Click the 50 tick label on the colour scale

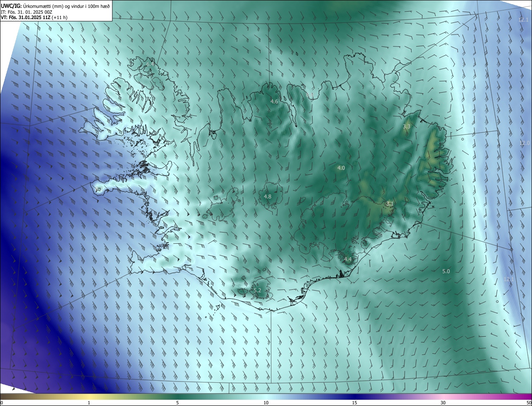(529, 403)
